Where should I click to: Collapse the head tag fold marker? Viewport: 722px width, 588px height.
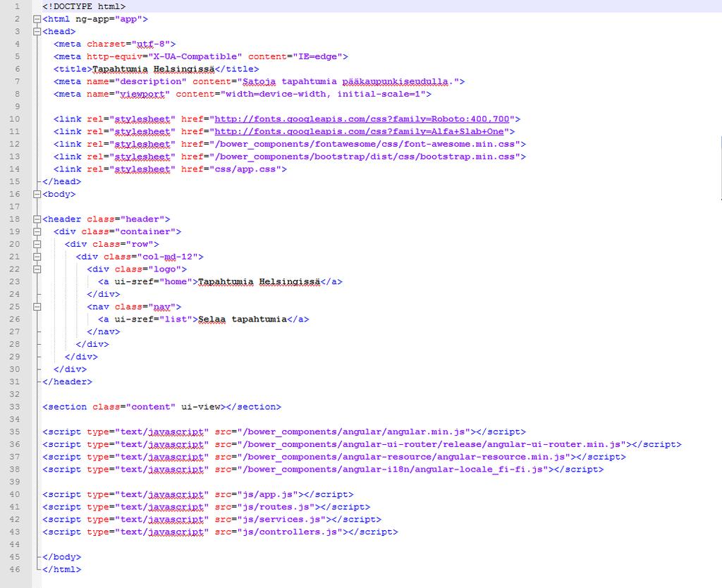click(x=37, y=32)
